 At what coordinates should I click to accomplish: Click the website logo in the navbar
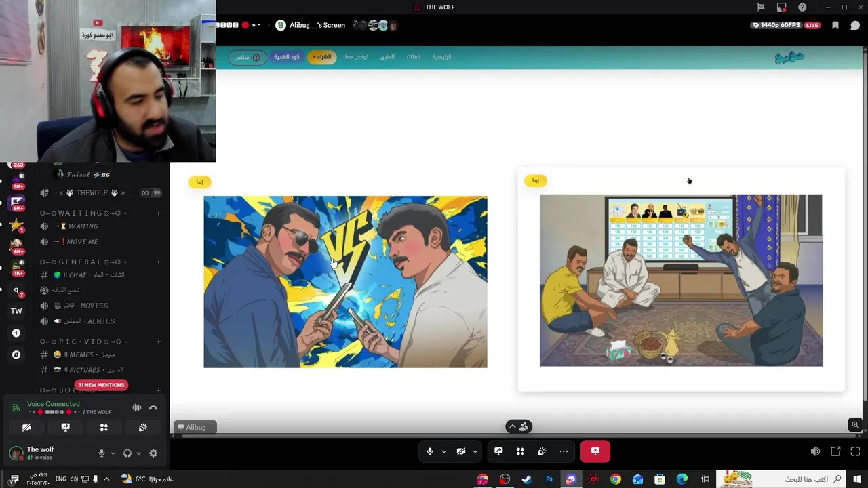point(789,58)
